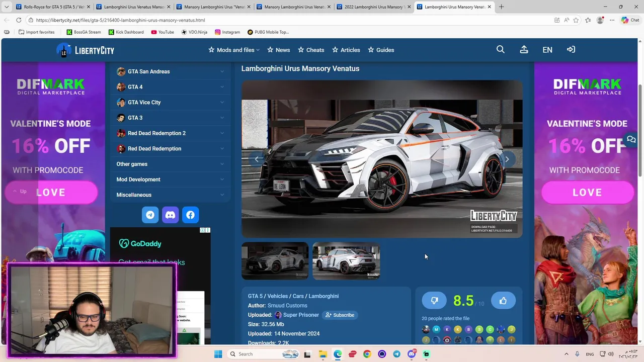644x362 pixels.
Task: Open a new browser tab
Action: (x=501, y=7)
